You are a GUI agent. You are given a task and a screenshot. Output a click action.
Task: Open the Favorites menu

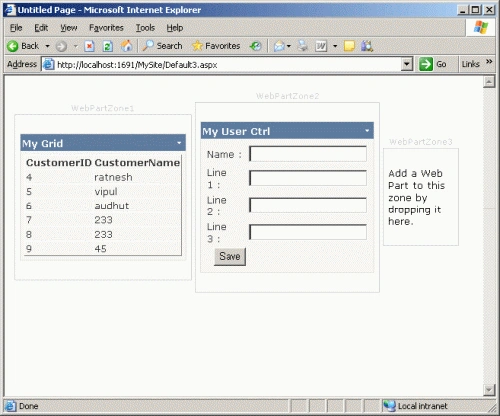click(x=106, y=28)
